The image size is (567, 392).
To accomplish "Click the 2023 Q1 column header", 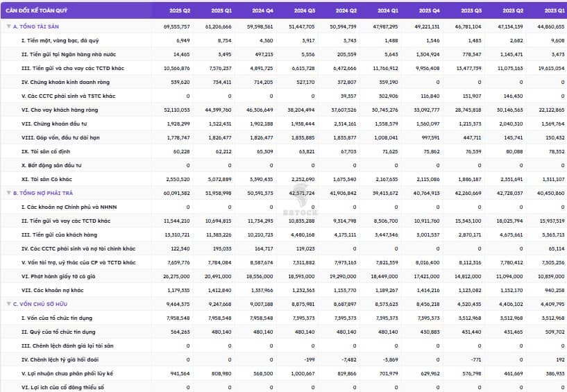I will click(x=555, y=10).
